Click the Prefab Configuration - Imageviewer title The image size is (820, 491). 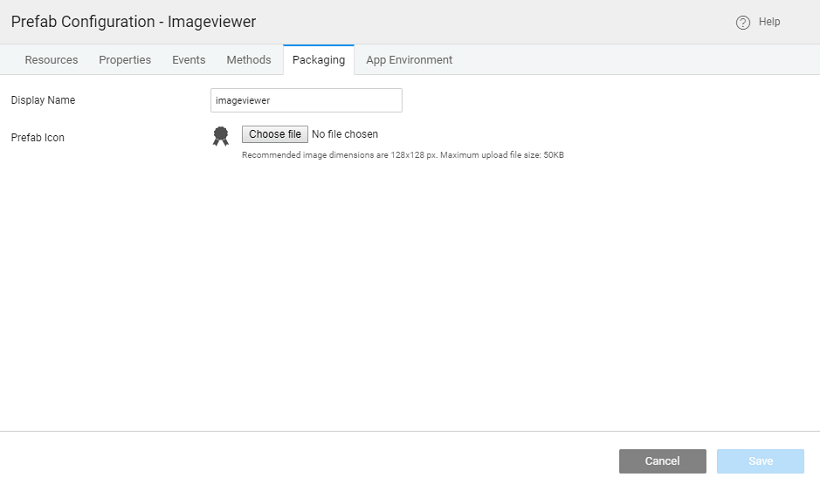(x=133, y=22)
